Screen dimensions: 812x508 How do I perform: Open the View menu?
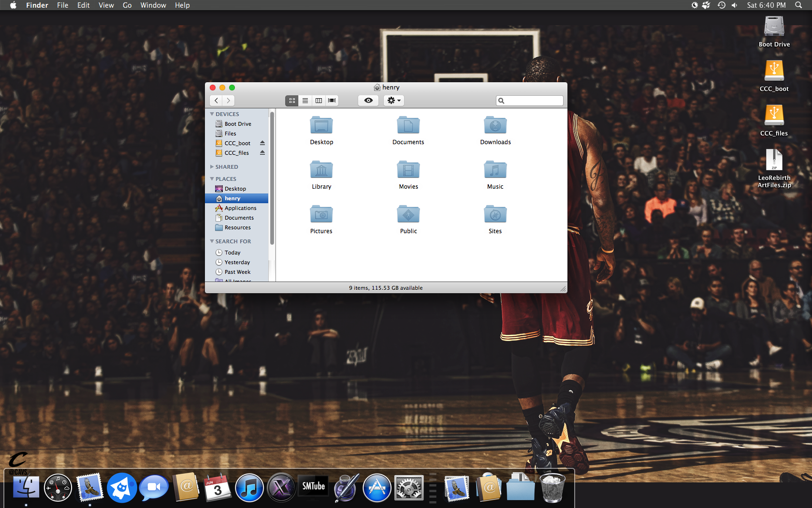click(106, 5)
